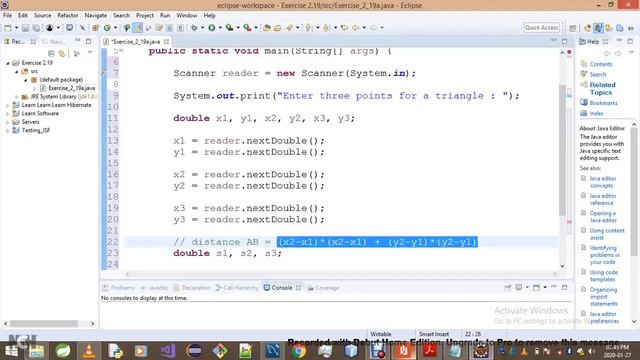Click the Last Edit Location arrow icon

tap(344, 28)
